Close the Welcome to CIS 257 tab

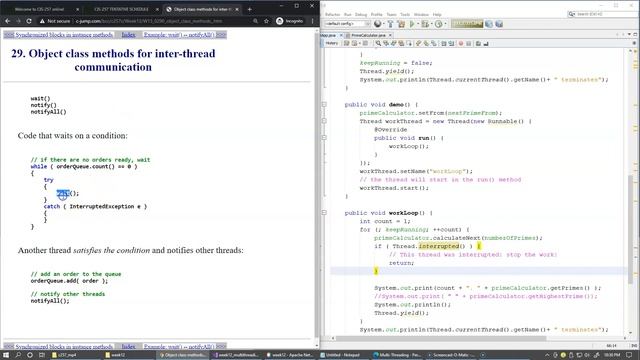[x=78, y=9]
